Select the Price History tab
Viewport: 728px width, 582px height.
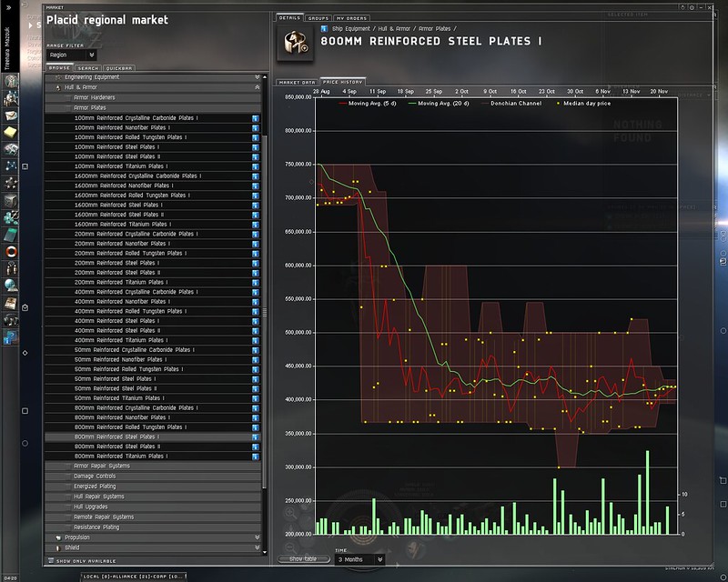[x=343, y=82]
